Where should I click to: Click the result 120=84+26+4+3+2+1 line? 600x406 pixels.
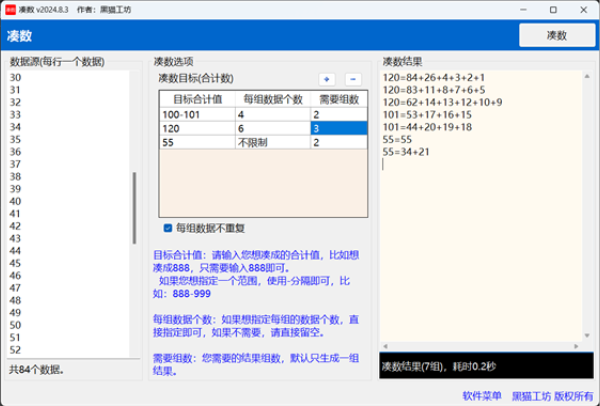click(x=434, y=78)
